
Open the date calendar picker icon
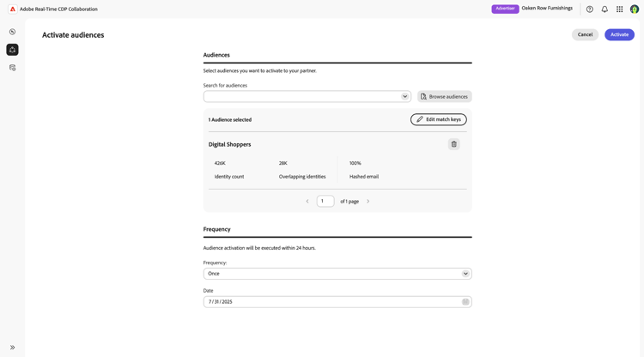(x=465, y=302)
